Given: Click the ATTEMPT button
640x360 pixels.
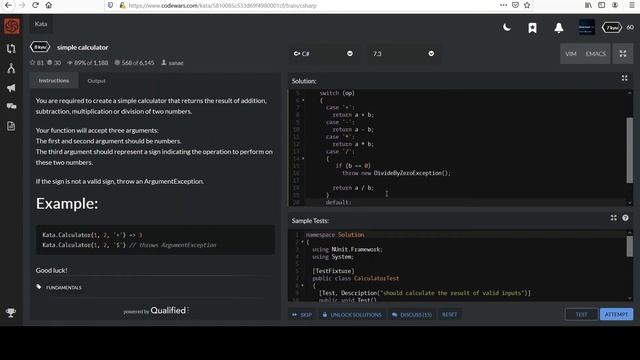Looking at the screenshot, I should pyautogui.click(x=616, y=314).
